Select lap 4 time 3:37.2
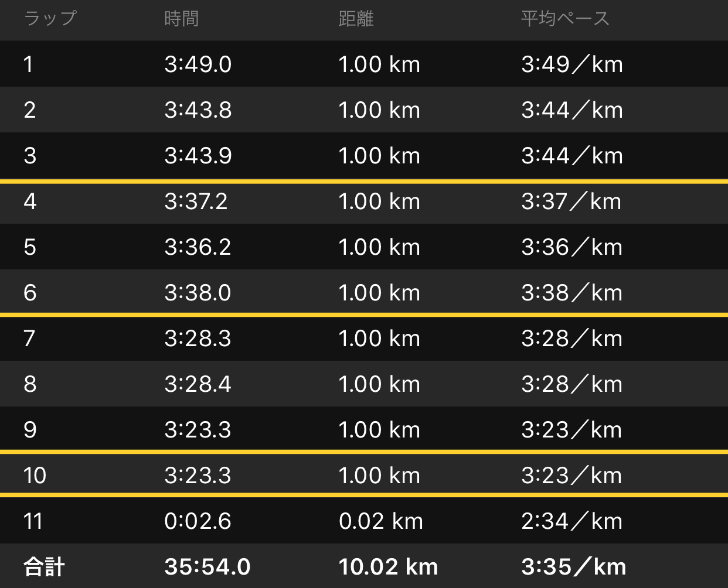 (196, 201)
